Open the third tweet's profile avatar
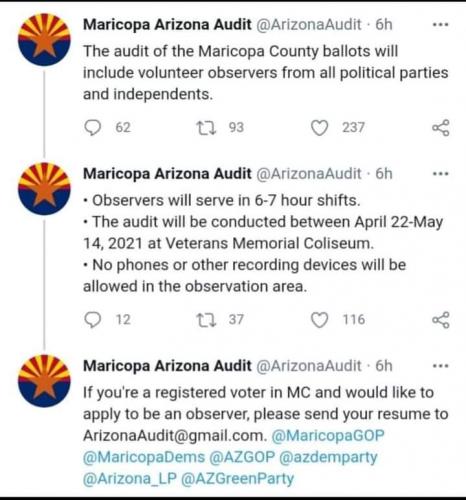The width and height of the screenshot is (466, 500). click(x=44, y=381)
